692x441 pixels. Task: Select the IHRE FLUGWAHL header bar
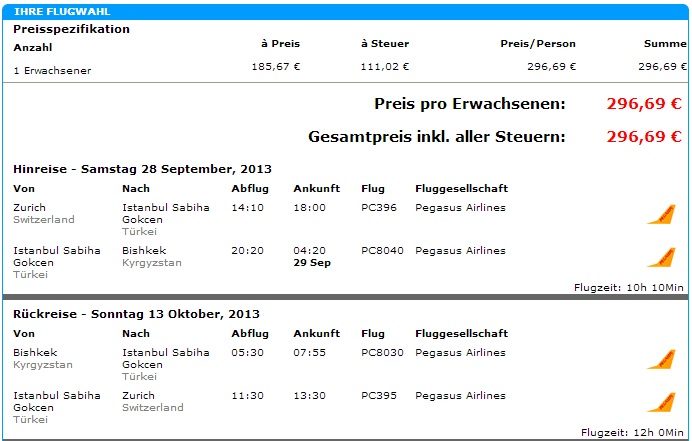click(345, 11)
